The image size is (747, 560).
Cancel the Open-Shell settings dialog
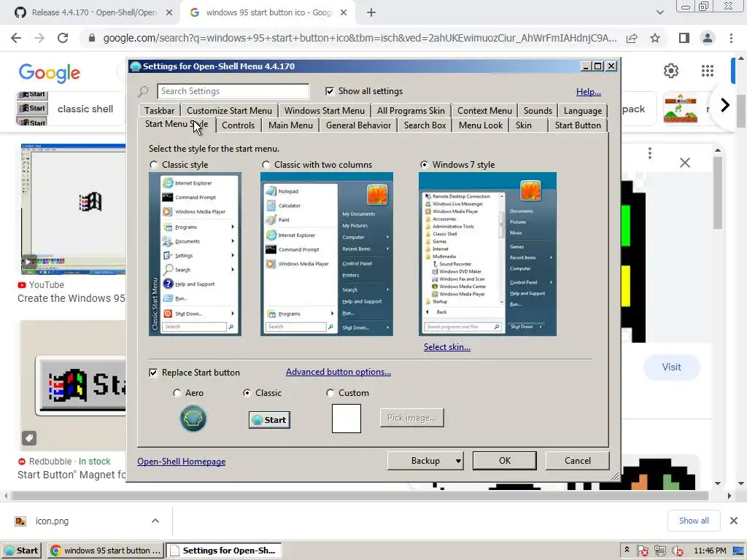tap(578, 461)
